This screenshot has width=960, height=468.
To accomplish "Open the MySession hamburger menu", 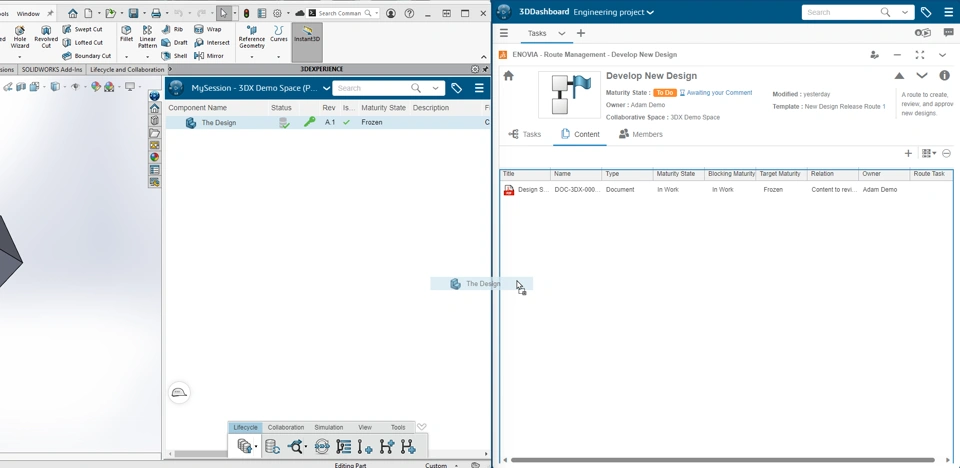I will pos(479,88).
